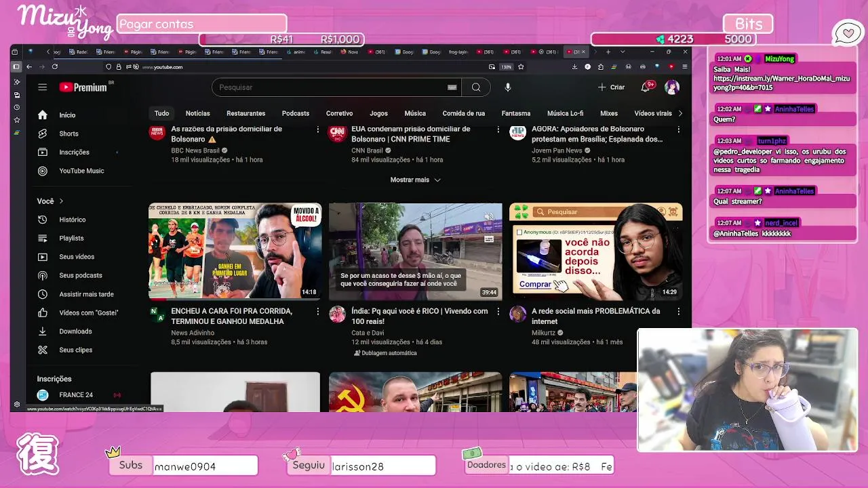The image size is (868, 488).
Task: Expand Mostrar mais under the news shelf
Action: pyautogui.click(x=415, y=180)
